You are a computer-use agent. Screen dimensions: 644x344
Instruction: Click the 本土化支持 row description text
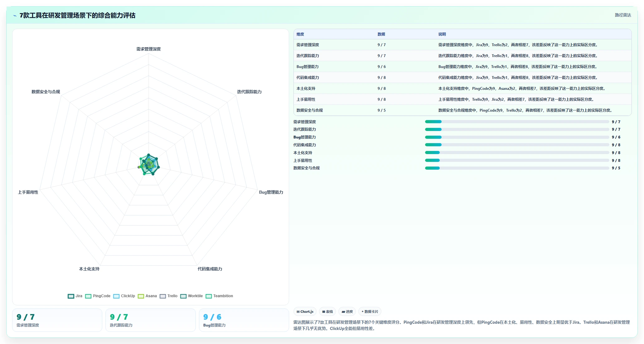point(522,89)
